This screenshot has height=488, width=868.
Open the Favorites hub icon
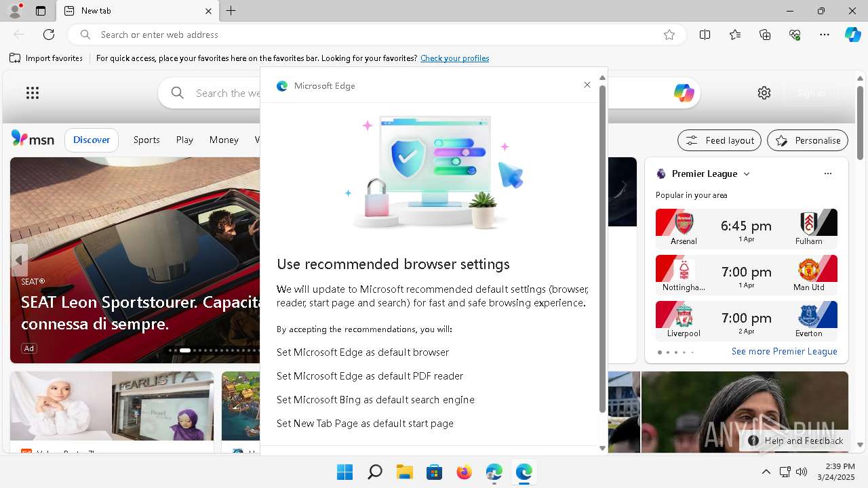735,35
